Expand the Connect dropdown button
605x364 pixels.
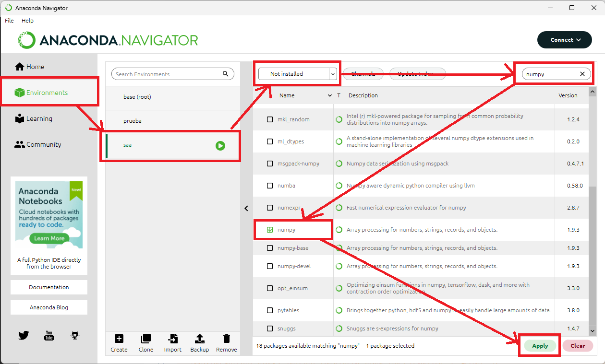click(565, 40)
